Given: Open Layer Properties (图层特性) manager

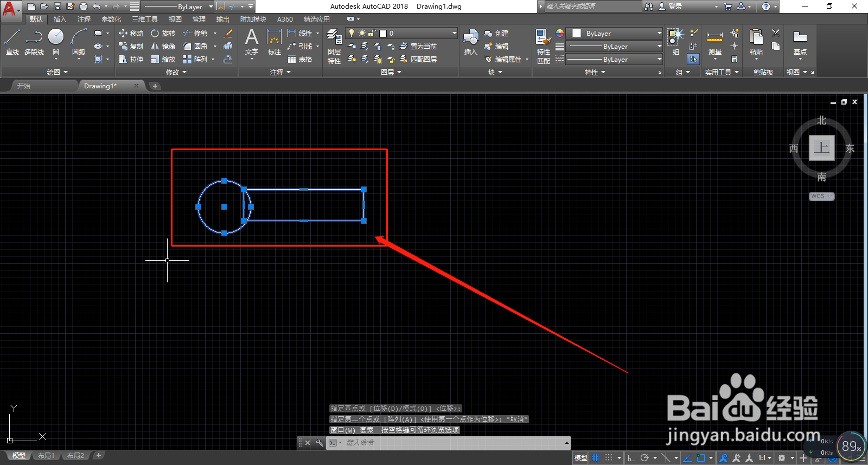Looking at the screenshot, I should pos(334,47).
